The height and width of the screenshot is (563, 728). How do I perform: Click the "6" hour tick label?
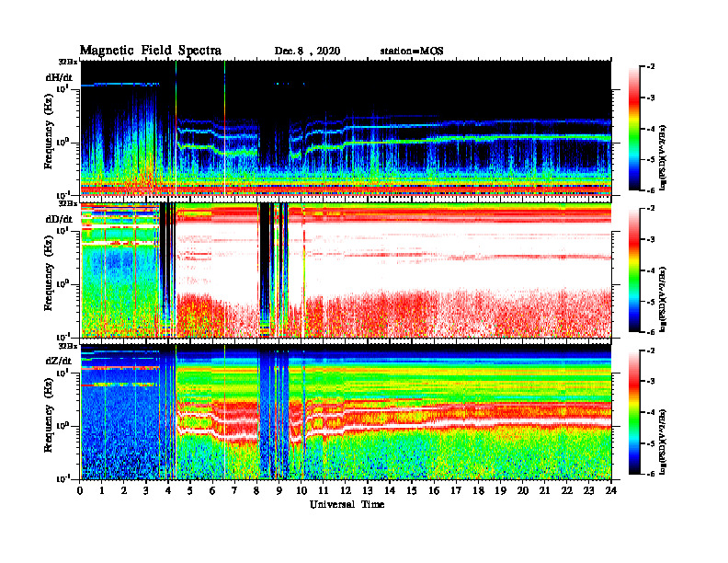[x=212, y=491]
